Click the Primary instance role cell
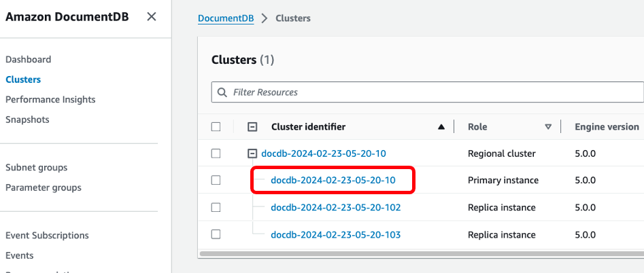 tap(503, 180)
